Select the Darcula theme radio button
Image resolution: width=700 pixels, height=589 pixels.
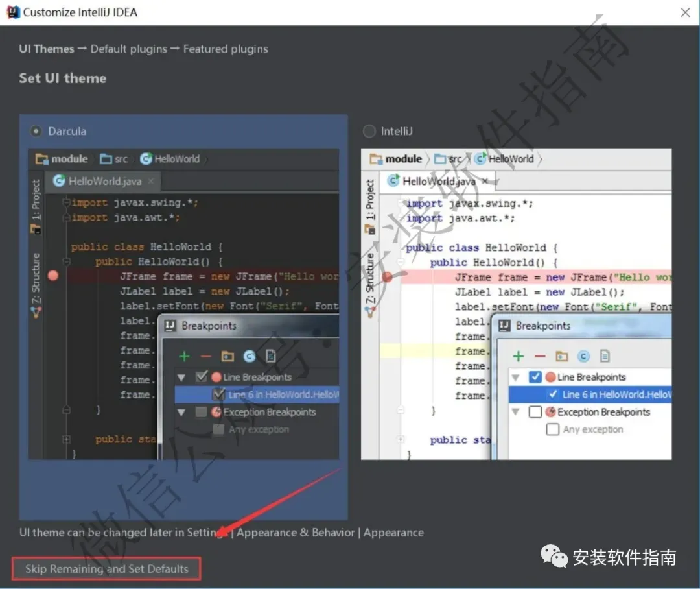36,131
